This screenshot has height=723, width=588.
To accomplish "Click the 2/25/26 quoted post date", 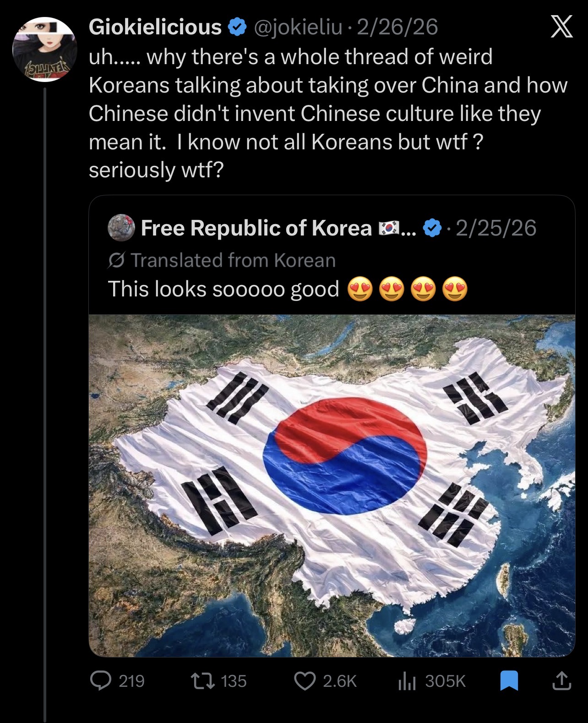I will tap(496, 228).
